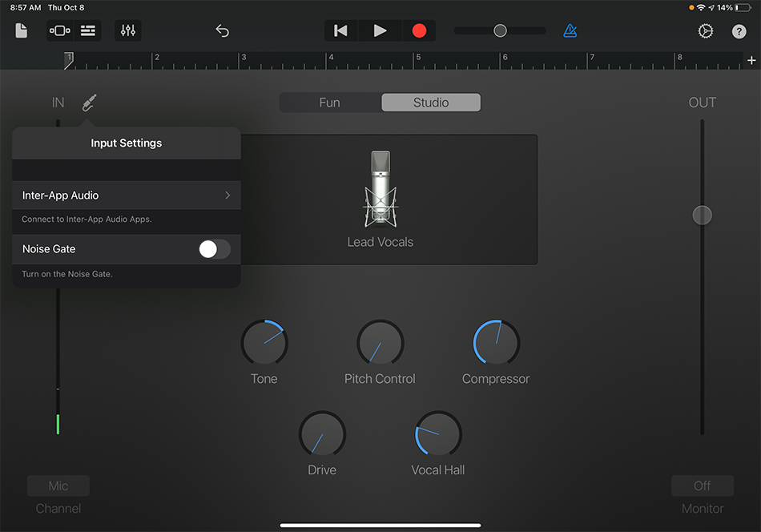The width and height of the screenshot is (761, 532).
Task: Tap the undo arrow icon
Action: 223,30
